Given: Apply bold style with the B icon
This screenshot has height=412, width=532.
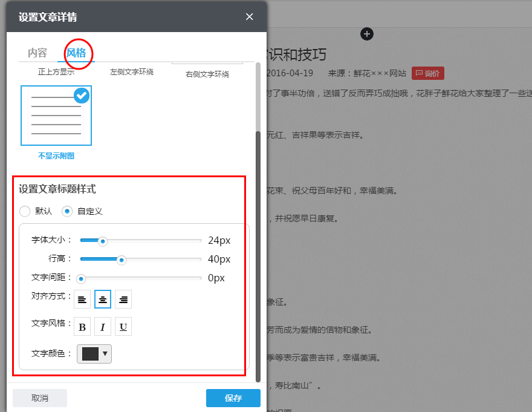Looking at the screenshot, I should click(x=82, y=326).
